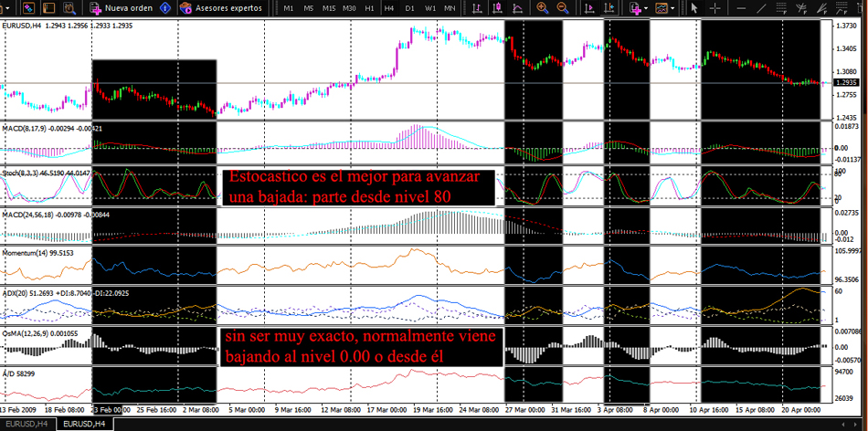This screenshot has height=431, width=868.
Task: Switch to line chart display
Action: click(520, 7)
